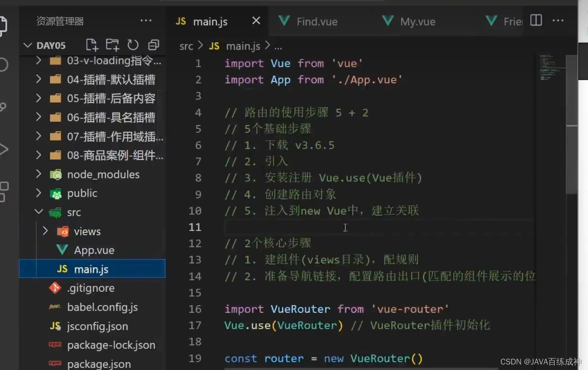
Task: Click the src folder icon
Action: click(x=55, y=213)
